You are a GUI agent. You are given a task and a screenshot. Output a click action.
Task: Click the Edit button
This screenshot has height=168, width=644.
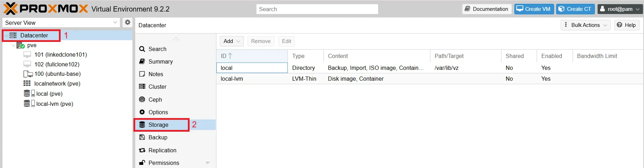[x=286, y=41]
